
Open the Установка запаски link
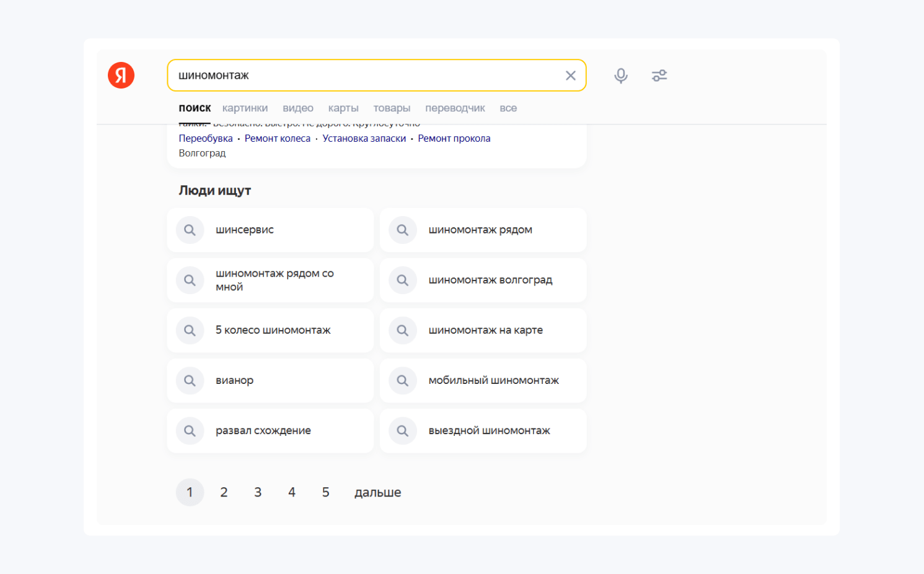[x=364, y=139]
